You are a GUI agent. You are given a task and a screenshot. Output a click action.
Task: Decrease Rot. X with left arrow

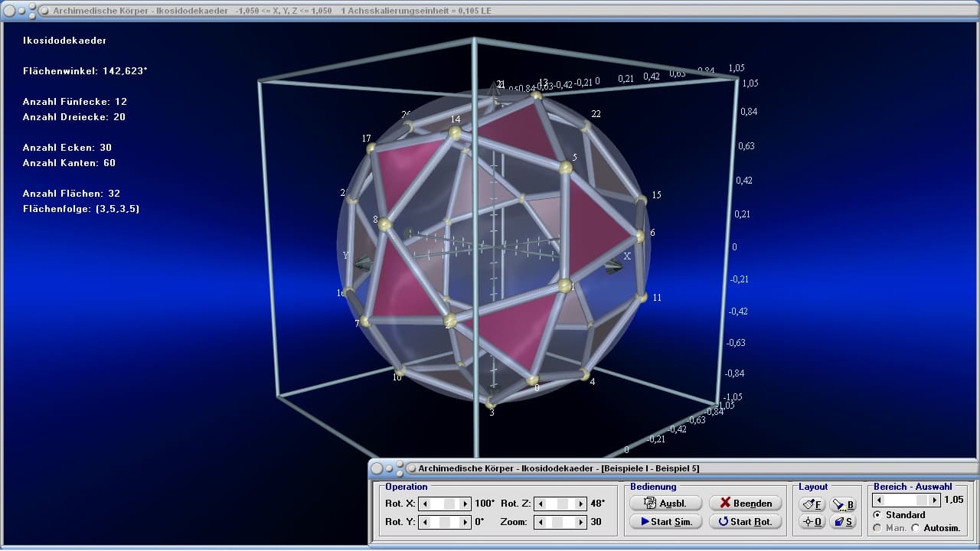[x=424, y=504]
